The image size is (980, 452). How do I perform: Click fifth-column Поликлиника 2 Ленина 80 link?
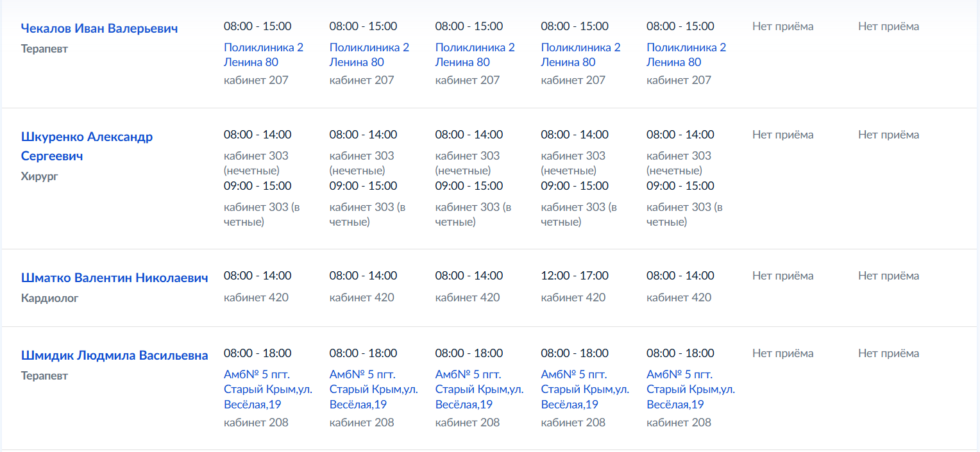click(687, 54)
